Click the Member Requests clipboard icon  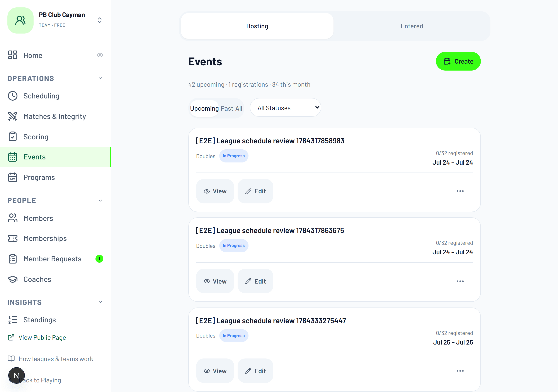[x=13, y=259]
